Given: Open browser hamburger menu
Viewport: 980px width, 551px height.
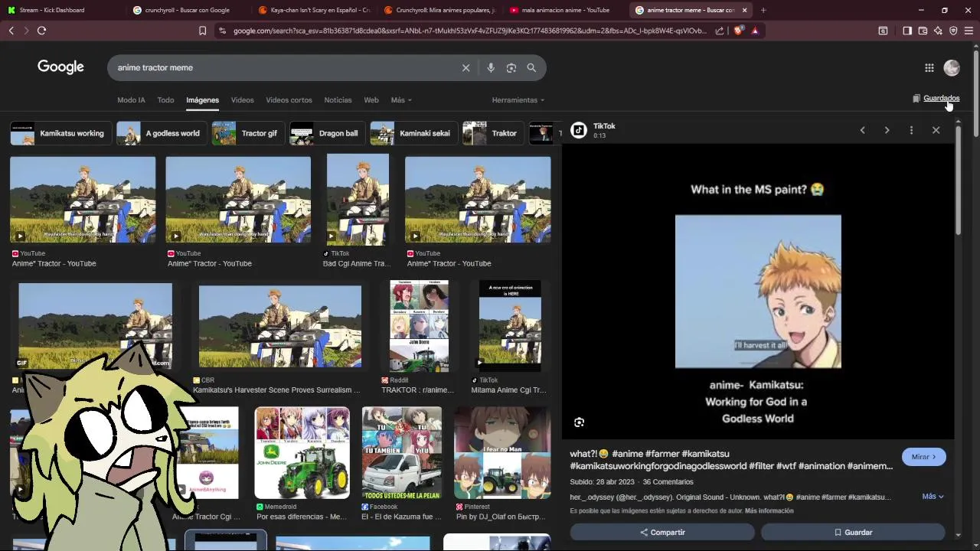Looking at the screenshot, I should (x=969, y=31).
